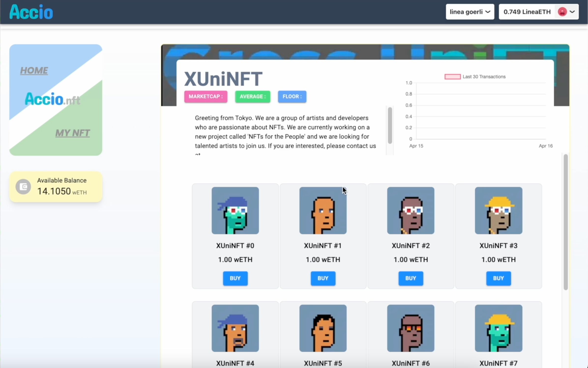Go to the HOME page link
The image size is (588, 368).
pyautogui.click(x=34, y=71)
